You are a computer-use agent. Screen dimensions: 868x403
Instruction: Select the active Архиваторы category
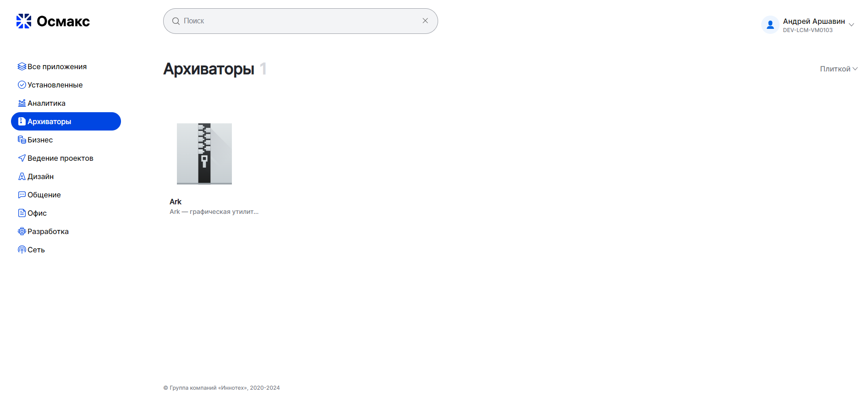pos(66,121)
